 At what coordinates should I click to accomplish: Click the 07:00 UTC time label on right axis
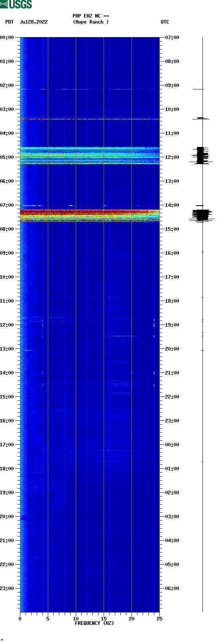coord(172,38)
